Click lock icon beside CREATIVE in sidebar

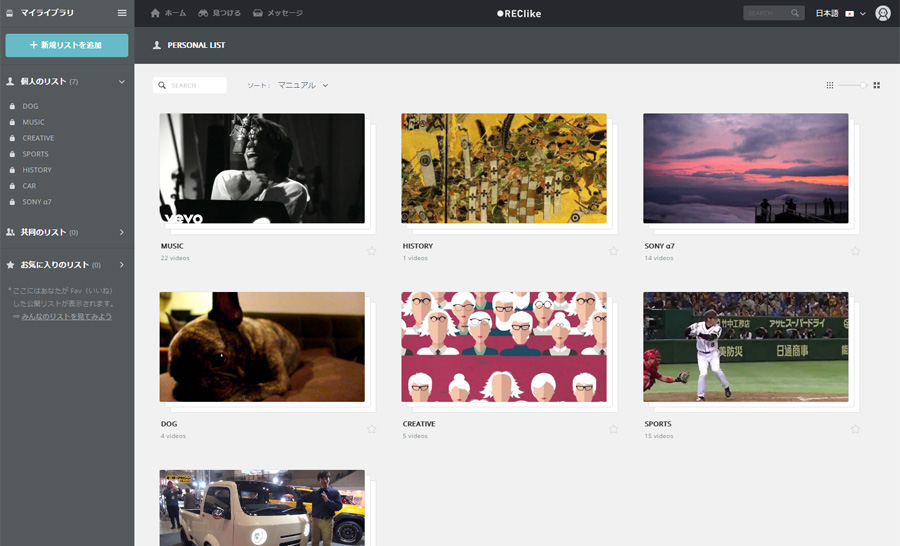coord(12,138)
